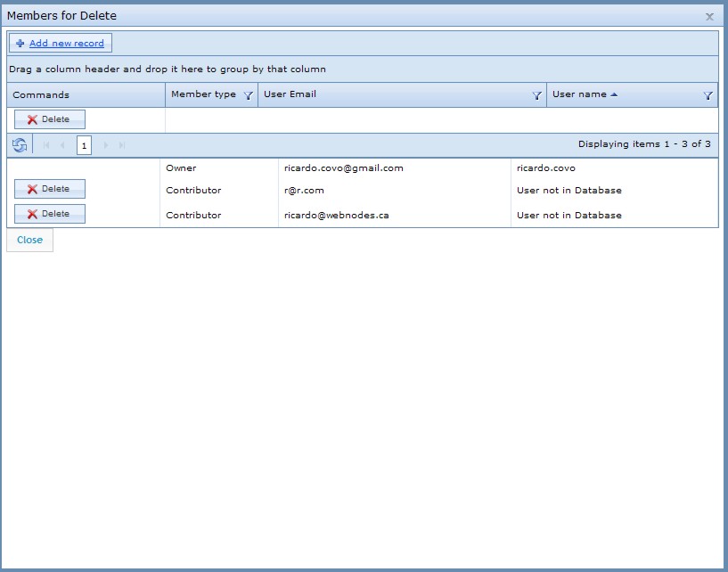
Task: Close the Members for Delete dialog
Action: [709, 17]
